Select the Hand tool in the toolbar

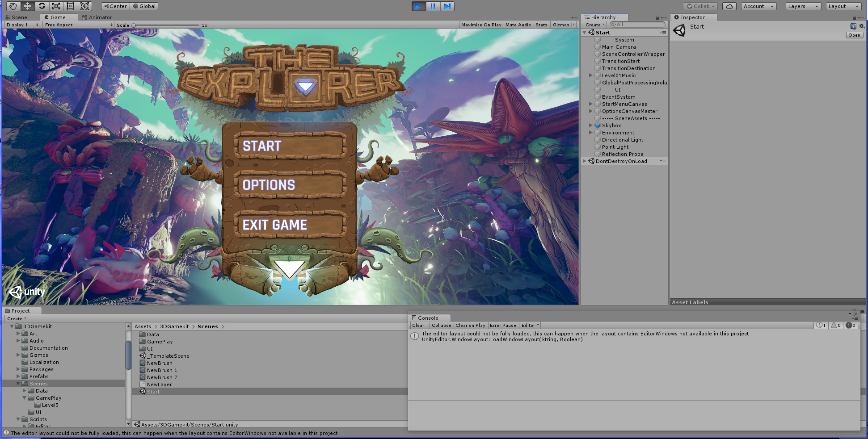[13, 6]
